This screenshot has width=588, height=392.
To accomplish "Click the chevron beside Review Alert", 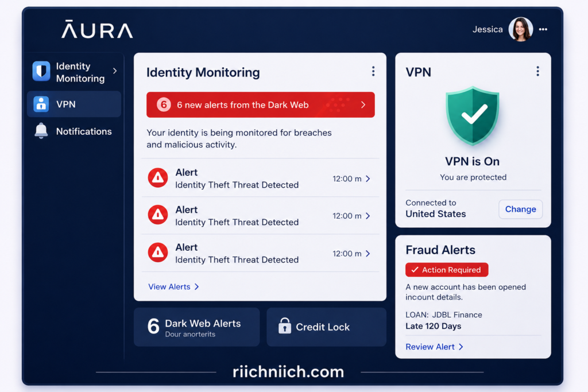I will 461,347.
